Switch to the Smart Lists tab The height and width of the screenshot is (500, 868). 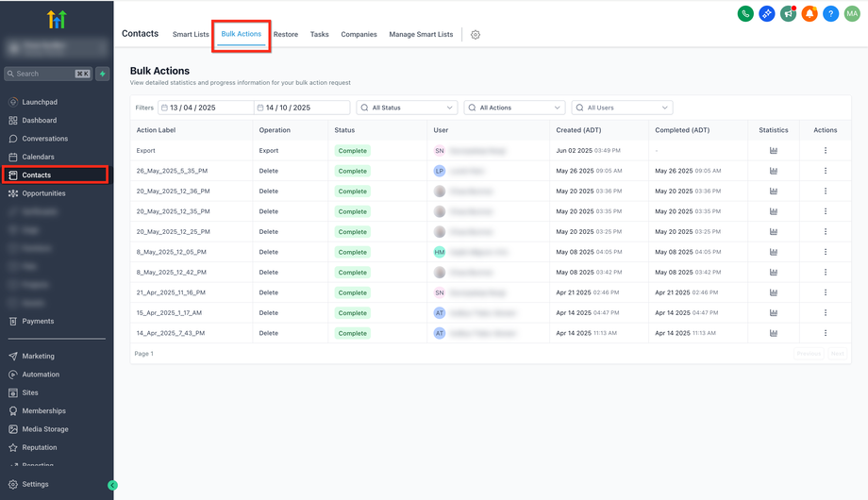191,35
